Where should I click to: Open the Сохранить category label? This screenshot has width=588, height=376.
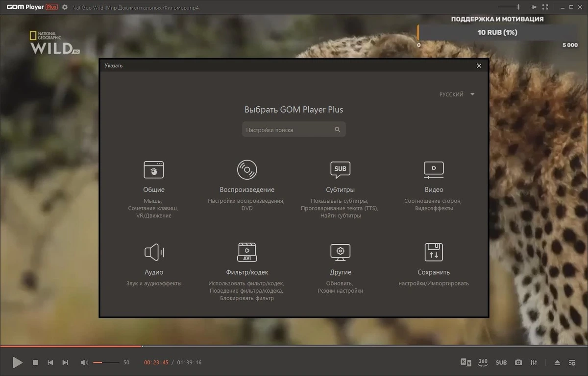pyautogui.click(x=434, y=272)
